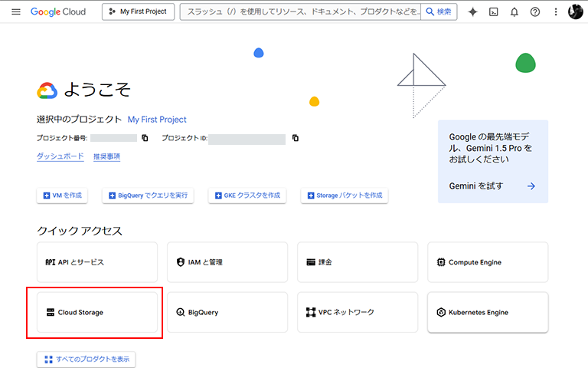Click the plus icon in VM を作成
The height and width of the screenshot is (368, 588).
coord(47,195)
